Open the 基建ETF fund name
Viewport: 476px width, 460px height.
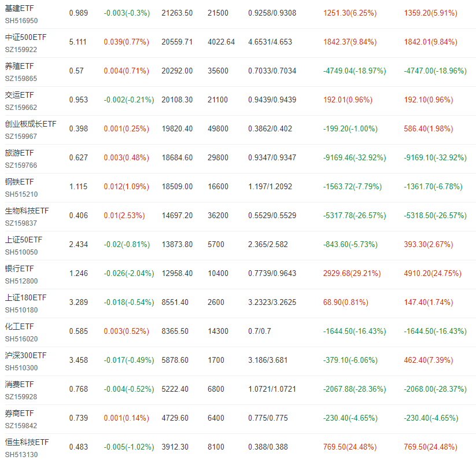coord(20,8)
